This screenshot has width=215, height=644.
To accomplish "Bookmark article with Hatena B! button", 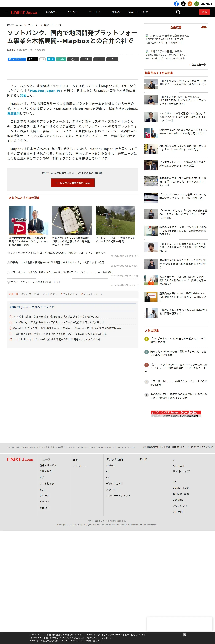I will [x=51, y=59].
